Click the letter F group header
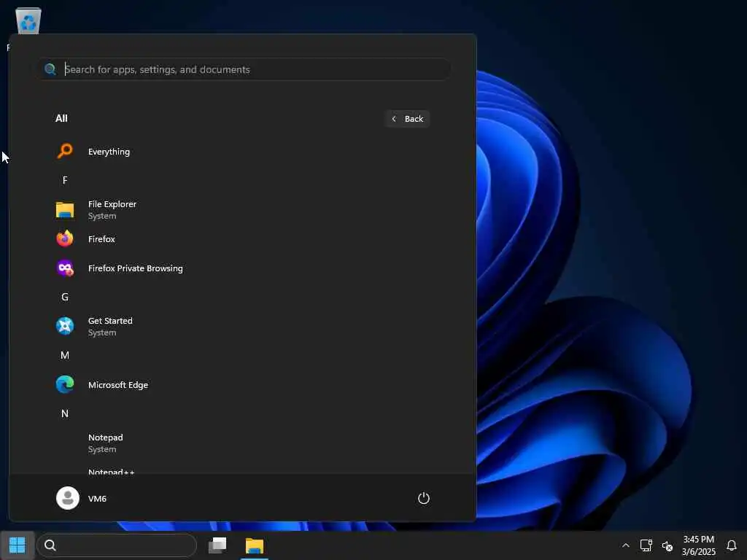This screenshot has width=747, height=560. (65, 181)
